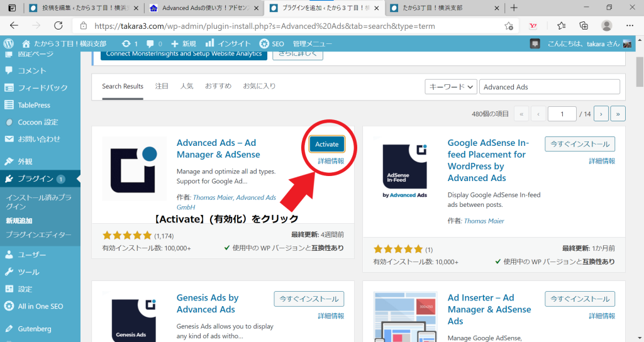The width and height of the screenshot is (644, 342).
Task: Open 管理メニュー in admin bar
Action: (x=312, y=43)
